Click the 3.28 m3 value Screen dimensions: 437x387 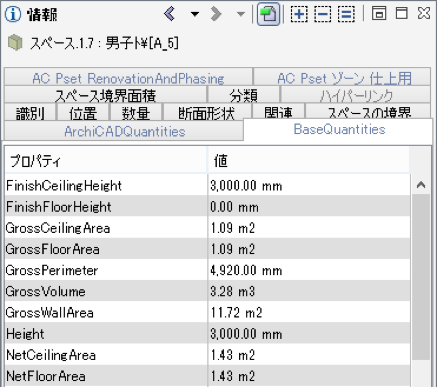[x=232, y=291]
